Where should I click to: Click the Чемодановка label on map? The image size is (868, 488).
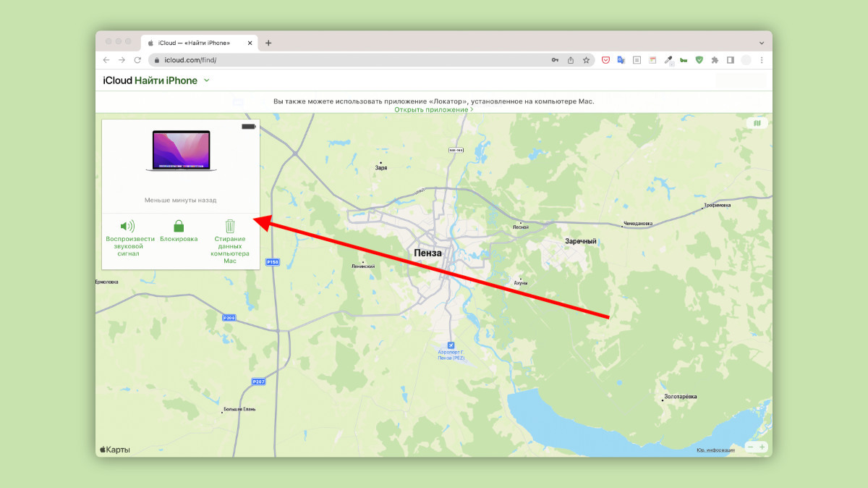point(638,224)
